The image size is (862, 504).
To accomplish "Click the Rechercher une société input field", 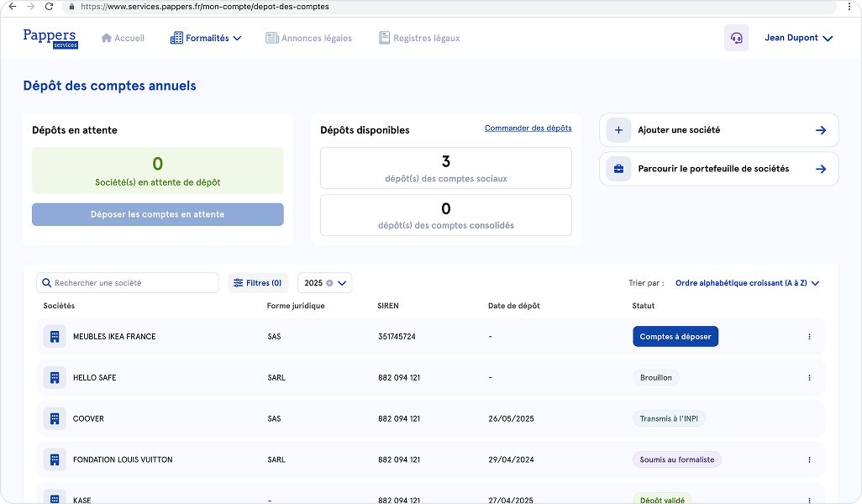I will click(126, 282).
